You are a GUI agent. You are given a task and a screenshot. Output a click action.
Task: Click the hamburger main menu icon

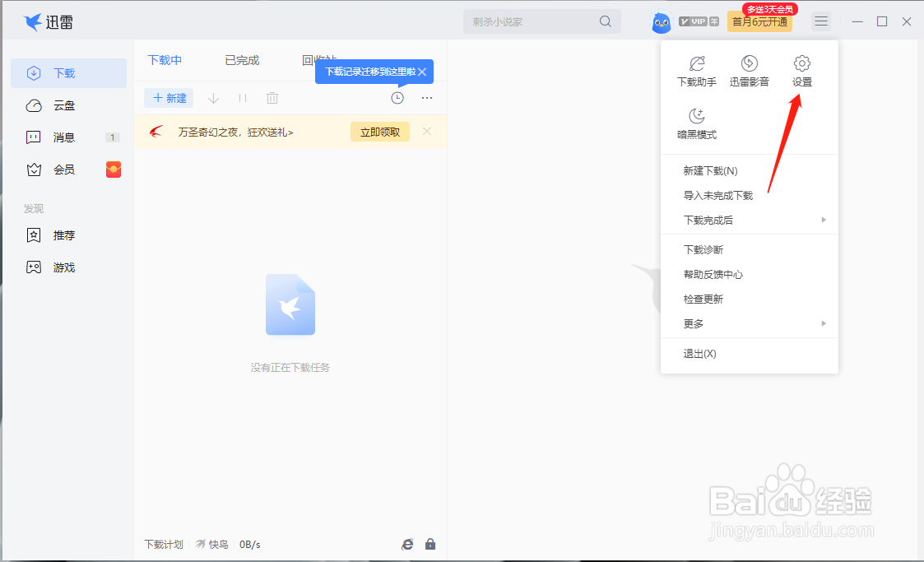click(x=821, y=21)
